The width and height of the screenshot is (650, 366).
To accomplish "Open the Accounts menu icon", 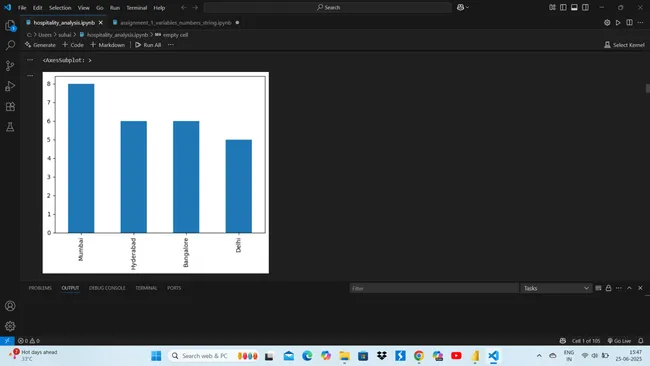I will click(10, 306).
